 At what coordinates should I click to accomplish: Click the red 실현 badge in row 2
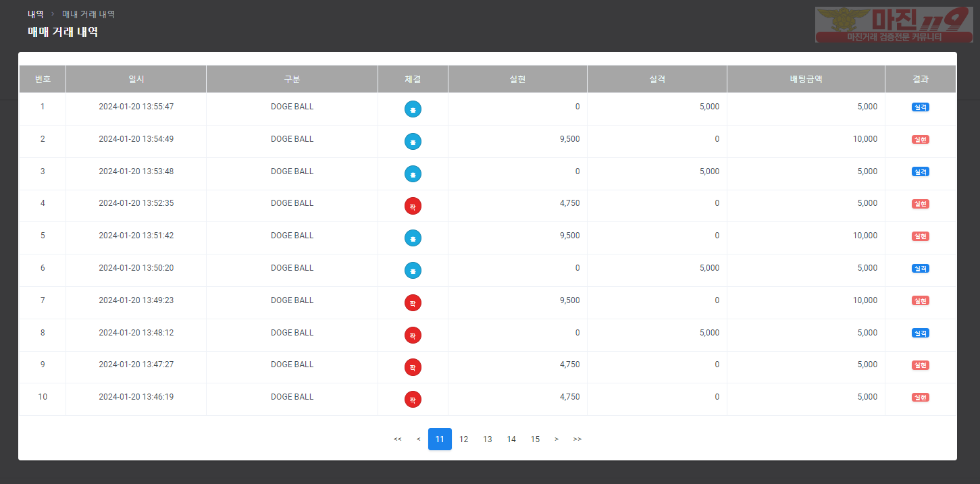[921, 139]
